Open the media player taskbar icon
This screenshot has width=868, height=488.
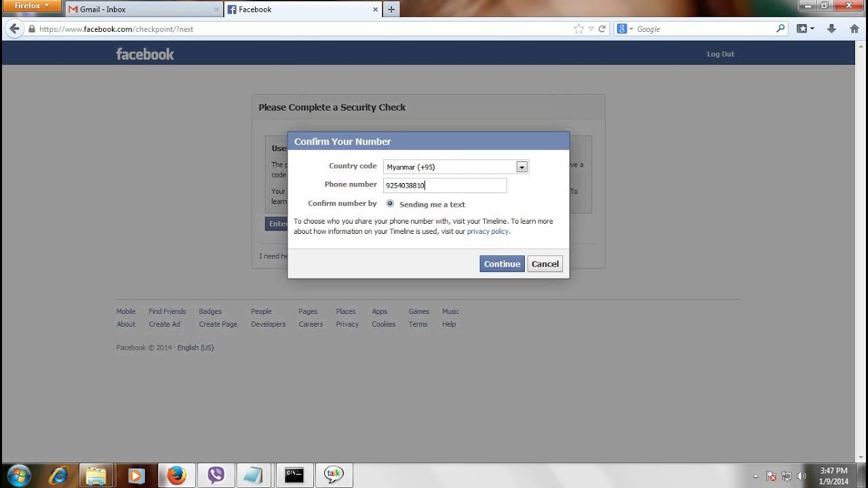136,475
